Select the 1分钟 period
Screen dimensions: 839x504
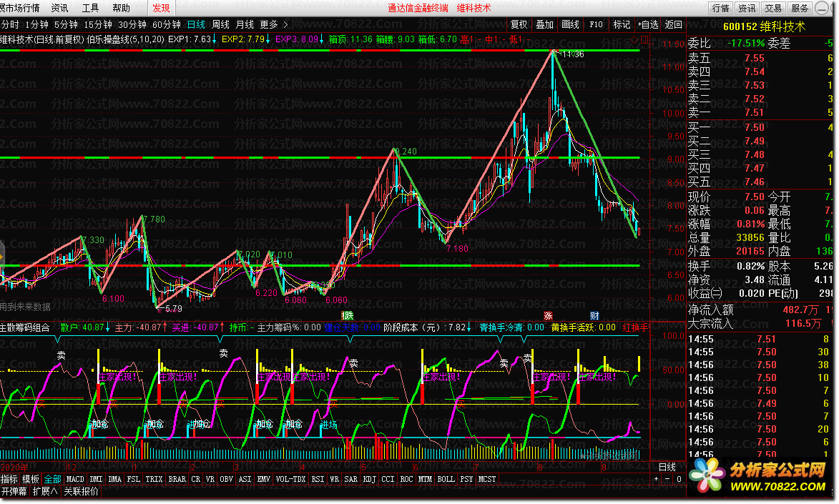[37, 24]
